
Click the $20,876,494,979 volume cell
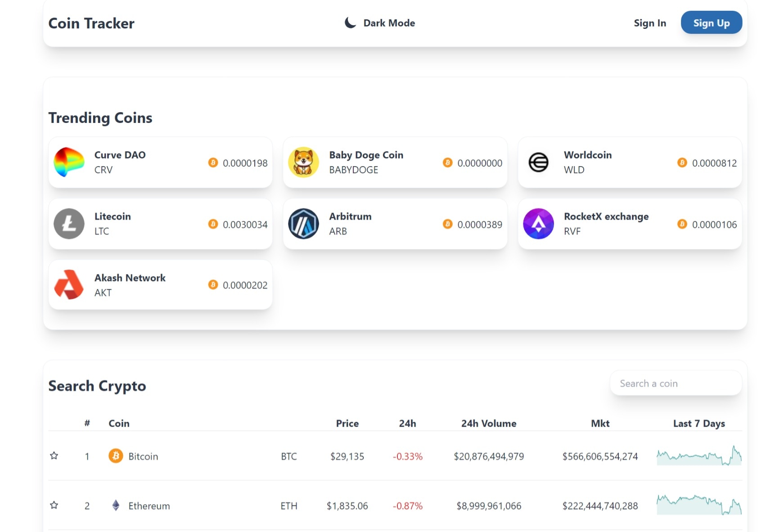pos(489,456)
